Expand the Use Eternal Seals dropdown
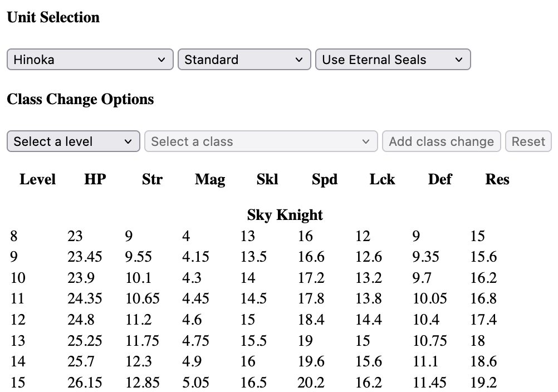This screenshot has width=558, height=392. 393,60
